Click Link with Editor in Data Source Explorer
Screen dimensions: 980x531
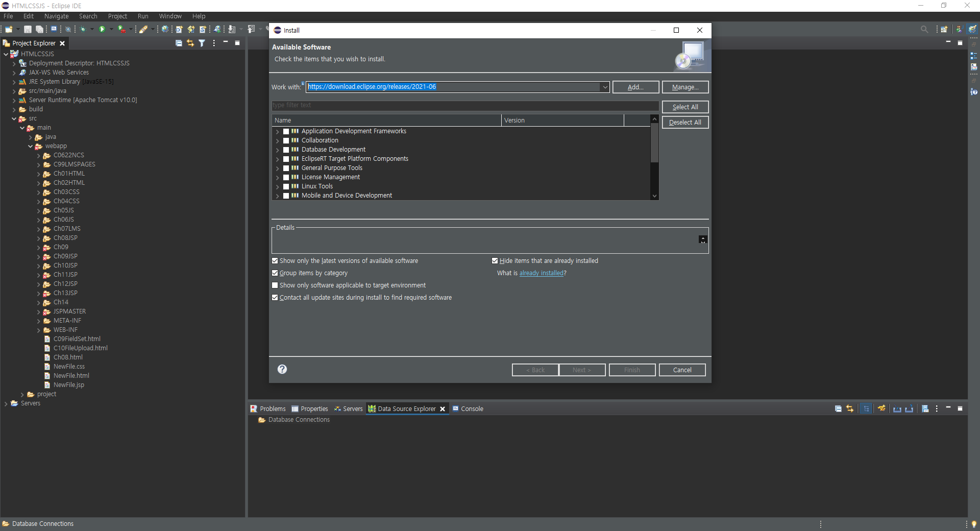tap(850, 408)
